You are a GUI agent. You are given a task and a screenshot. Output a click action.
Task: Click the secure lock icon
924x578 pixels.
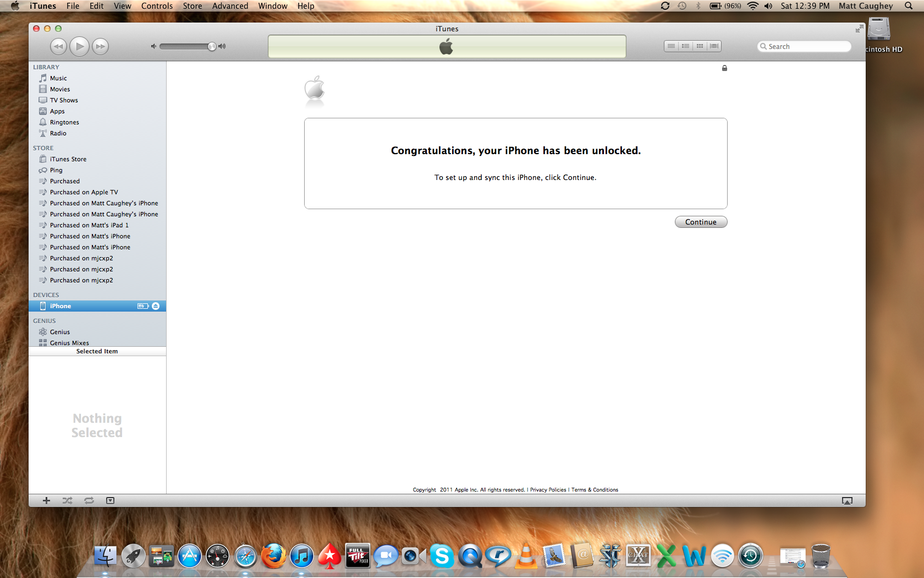724,68
